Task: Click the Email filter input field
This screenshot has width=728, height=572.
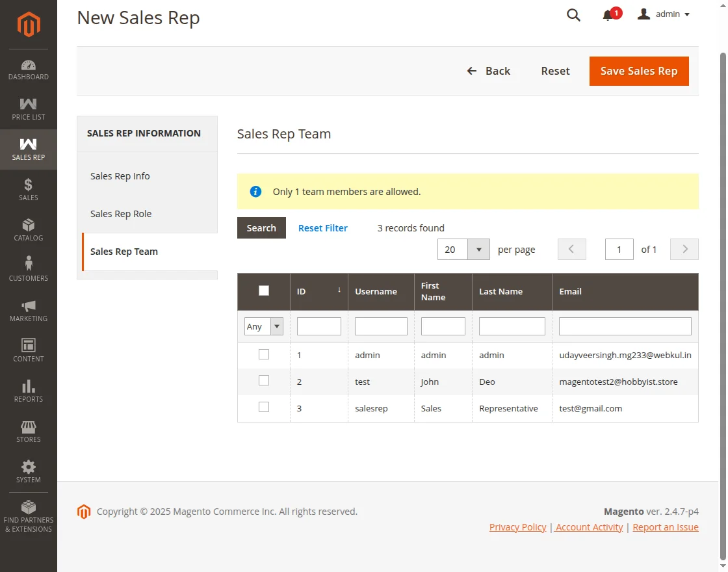Action: (625, 326)
